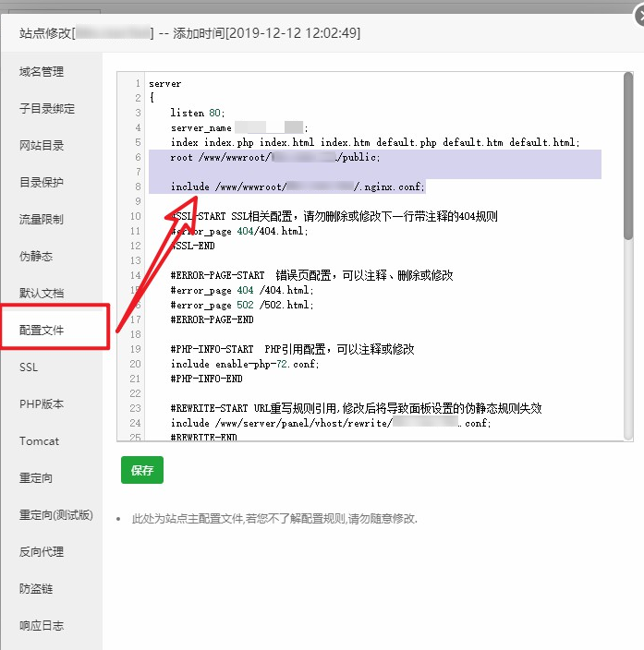Click the include vhost/rewrite conf line
The width and height of the screenshot is (644, 650).
point(331,423)
